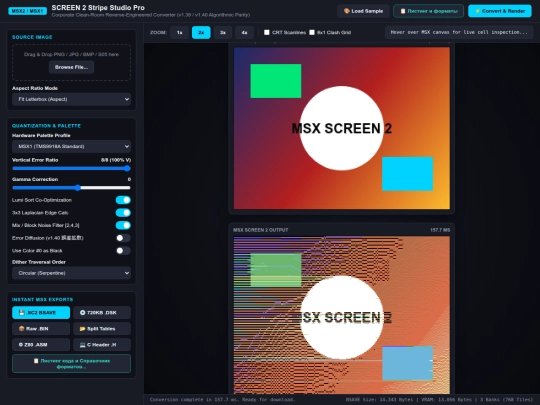
Task: Toggle Mix / Block Noise Filter switch
Action: coord(123,225)
